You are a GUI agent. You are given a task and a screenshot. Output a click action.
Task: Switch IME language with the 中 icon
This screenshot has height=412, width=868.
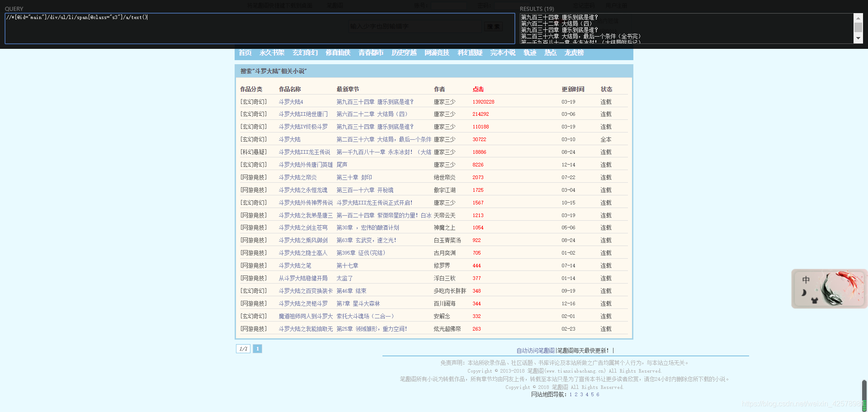(806, 280)
